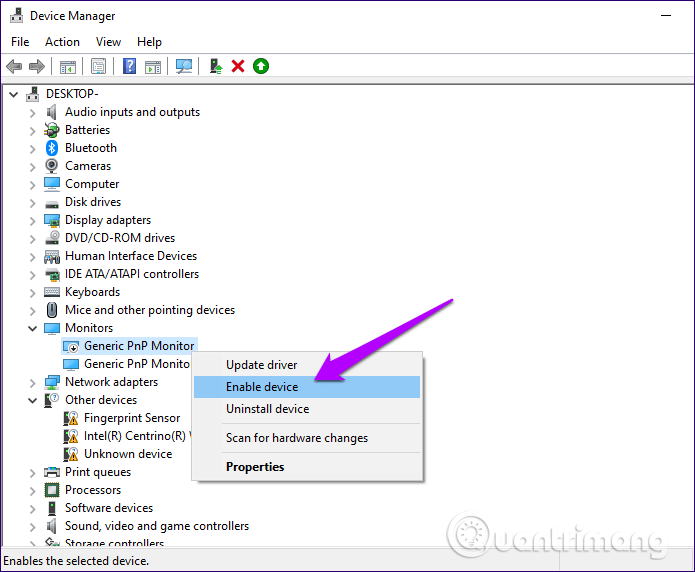Image resolution: width=695 pixels, height=572 pixels.
Task: Collapse the Monitors category
Action: [x=32, y=329]
